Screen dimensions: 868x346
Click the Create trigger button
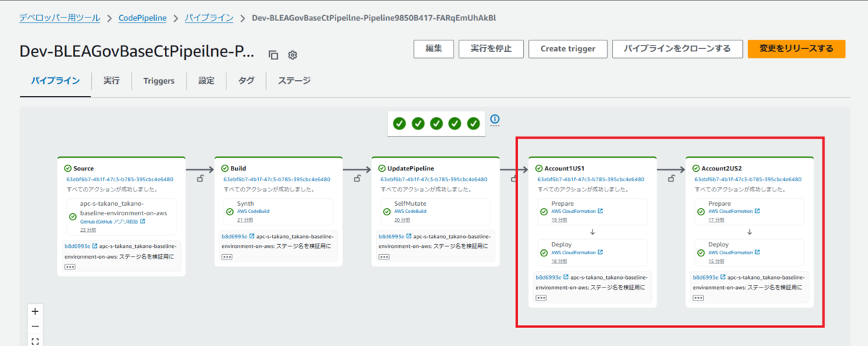[x=568, y=48]
